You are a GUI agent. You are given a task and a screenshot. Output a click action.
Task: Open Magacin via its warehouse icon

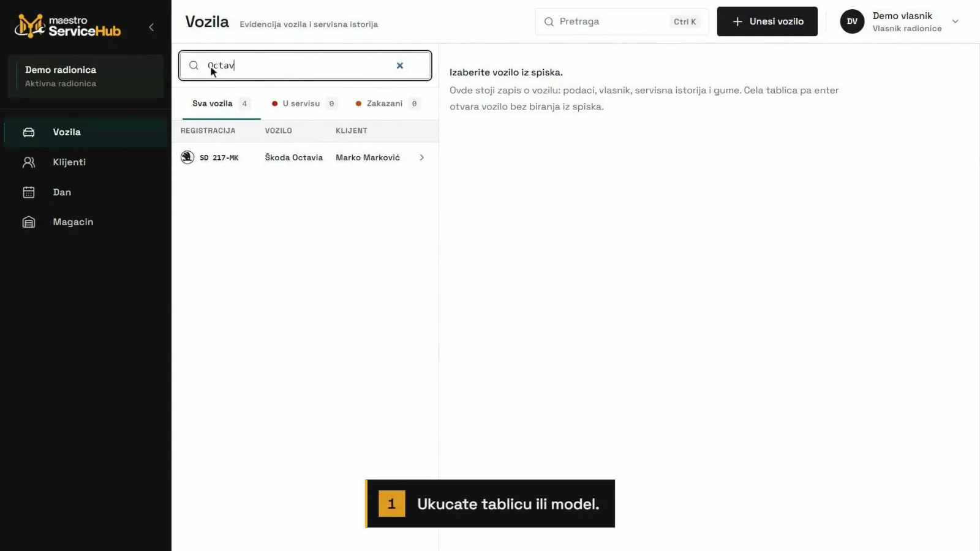tap(29, 222)
